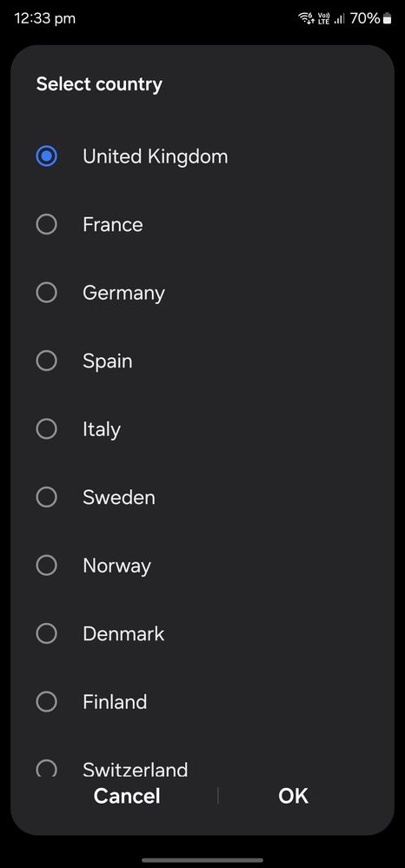
Task: Select Denmark radio button
Action: click(47, 633)
